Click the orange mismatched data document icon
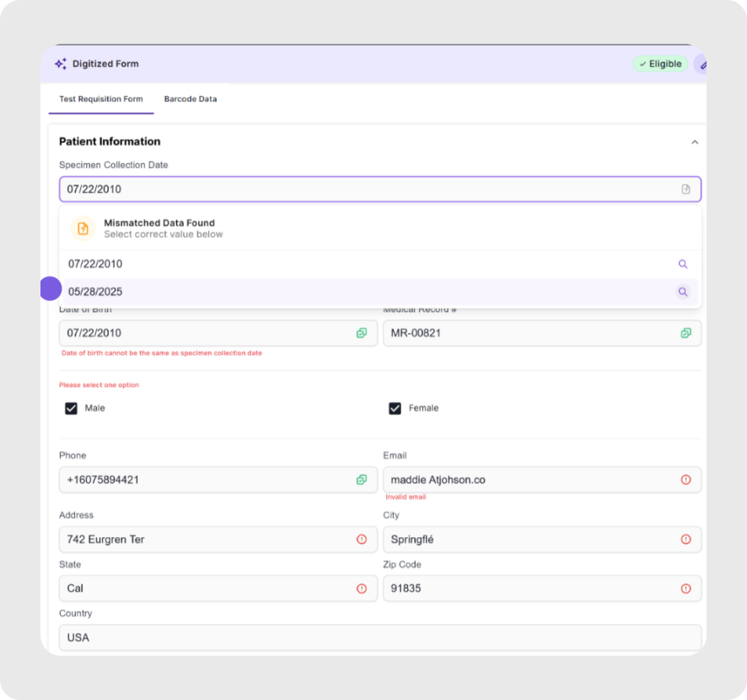The width and height of the screenshot is (747, 700). [83, 229]
